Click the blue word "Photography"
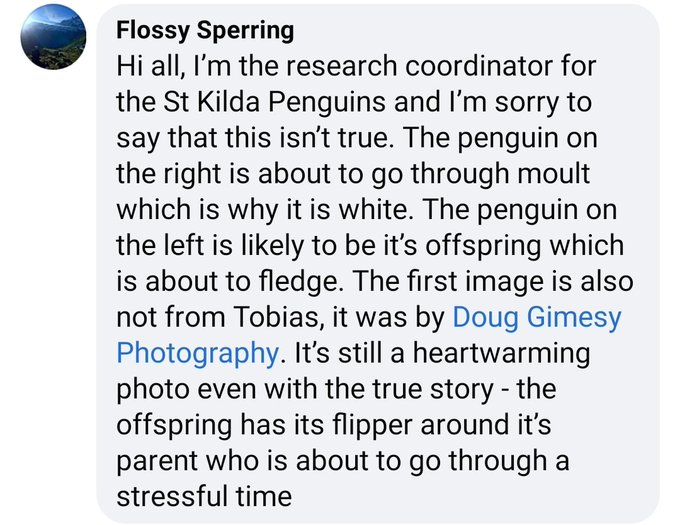Image resolution: width=680 pixels, height=525 pixels. coord(195,352)
